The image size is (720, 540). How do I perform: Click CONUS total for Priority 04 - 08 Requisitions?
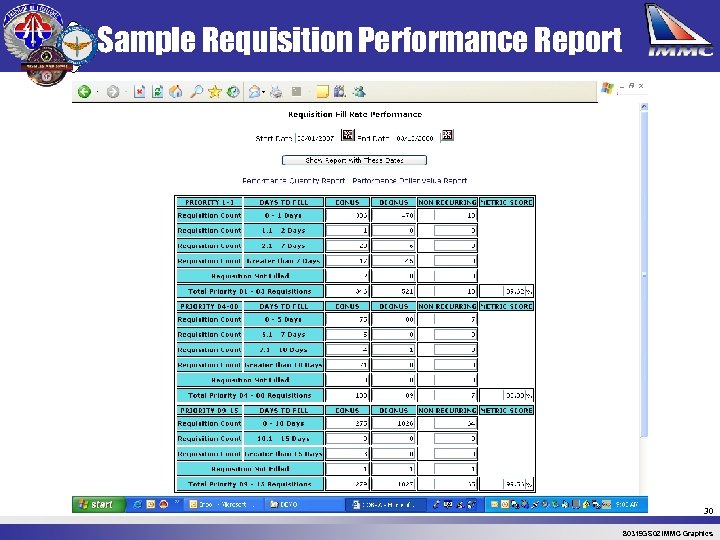point(347,395)
